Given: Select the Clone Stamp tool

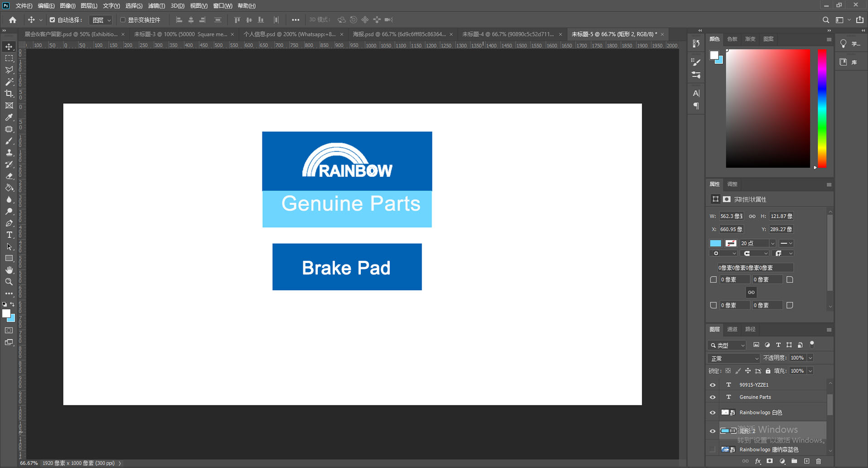Looking at the screenshot, I should 9,153.
